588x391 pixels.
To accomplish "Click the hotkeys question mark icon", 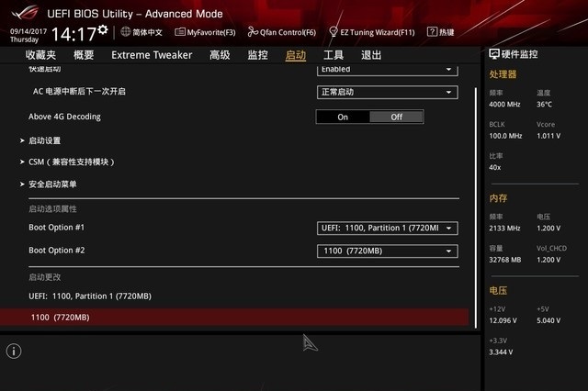I will pos(432,32).
